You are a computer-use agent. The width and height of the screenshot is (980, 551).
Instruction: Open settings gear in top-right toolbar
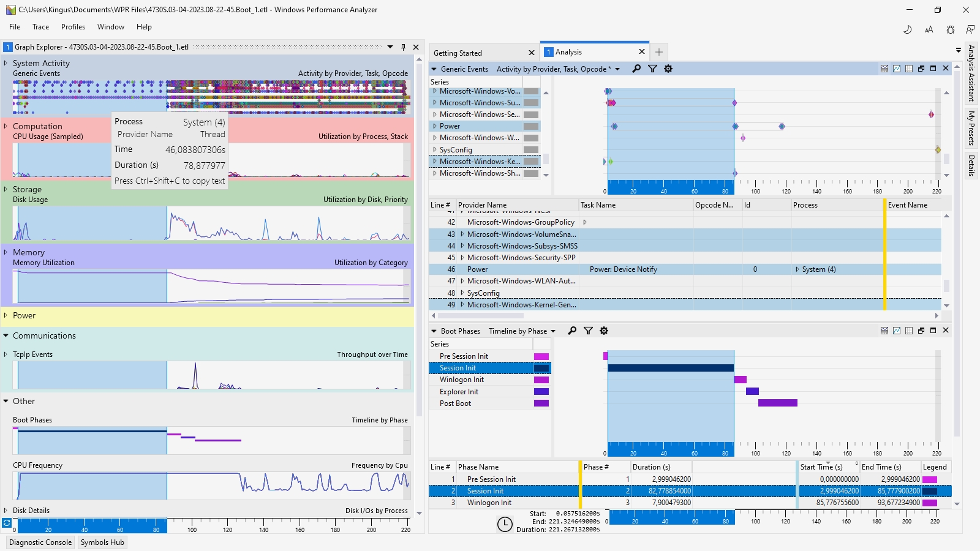tap(951, 29)
